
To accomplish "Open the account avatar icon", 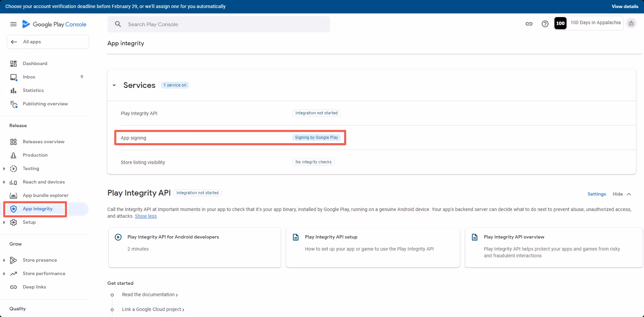I will 631,23.
